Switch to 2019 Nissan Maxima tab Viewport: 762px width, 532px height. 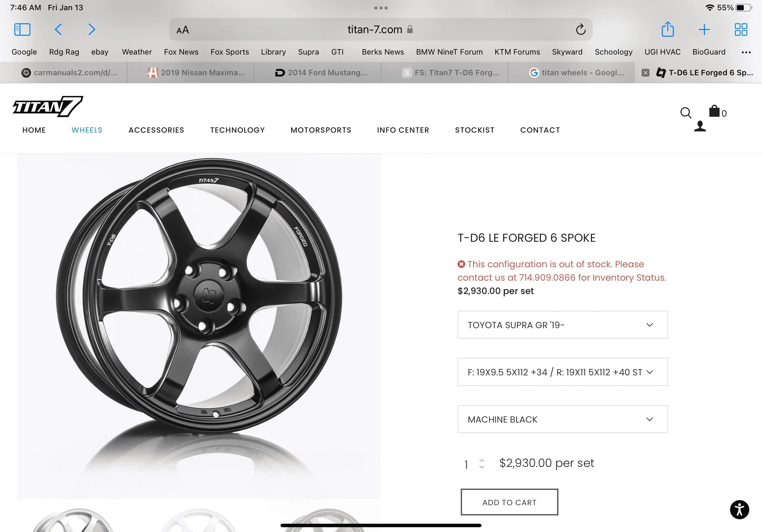pos(191,72)
